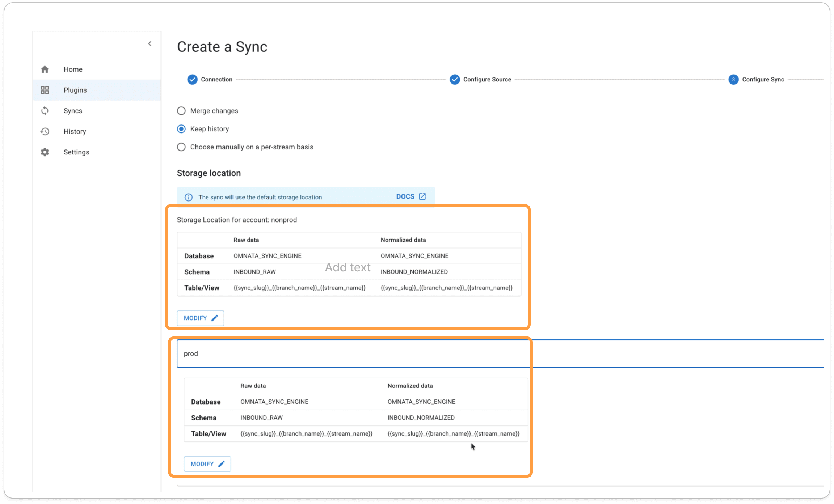
Task: Select the Merge changes radio button
Action: pyautogui.click(x=181, y=111)
